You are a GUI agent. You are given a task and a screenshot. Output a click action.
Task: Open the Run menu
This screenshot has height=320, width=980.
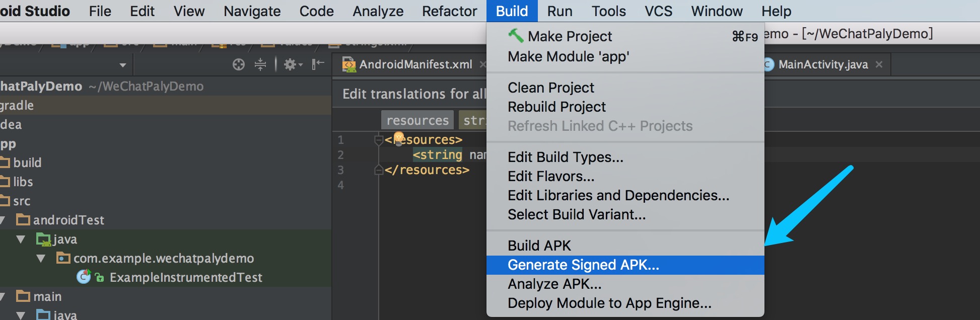click(x=559, y=11)
